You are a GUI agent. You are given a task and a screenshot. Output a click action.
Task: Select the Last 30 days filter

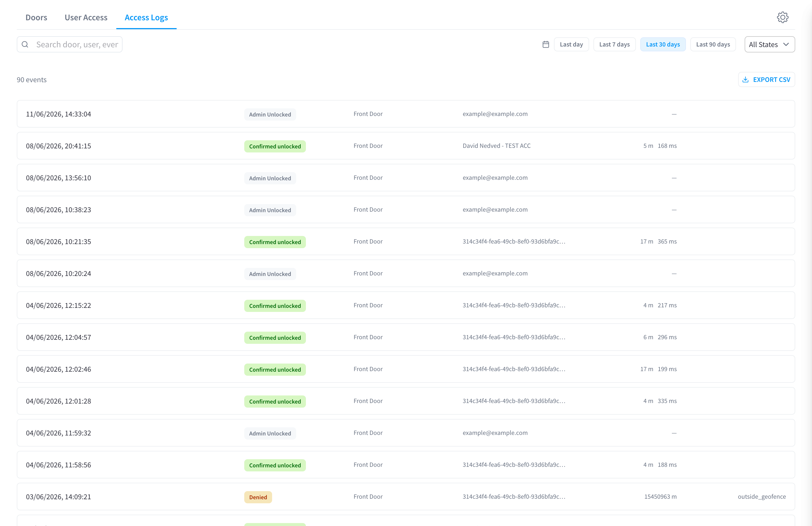[663, 44]
